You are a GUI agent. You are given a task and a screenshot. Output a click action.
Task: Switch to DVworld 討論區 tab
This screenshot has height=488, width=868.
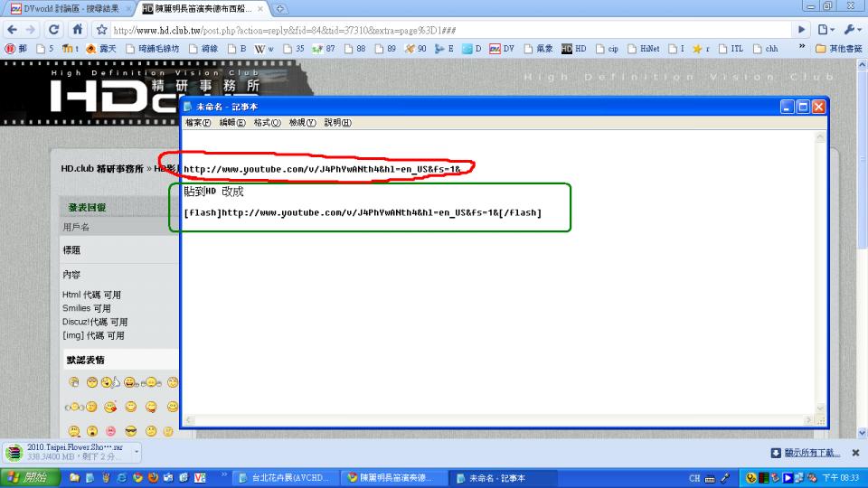point(70,9)
